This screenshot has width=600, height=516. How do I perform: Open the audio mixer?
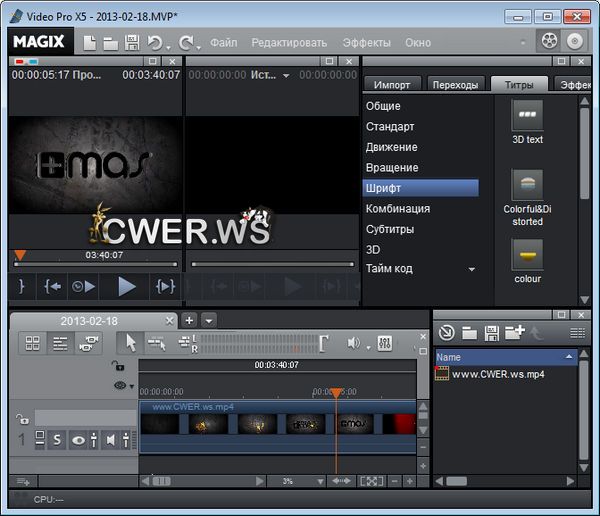click(x=385, y=343)
